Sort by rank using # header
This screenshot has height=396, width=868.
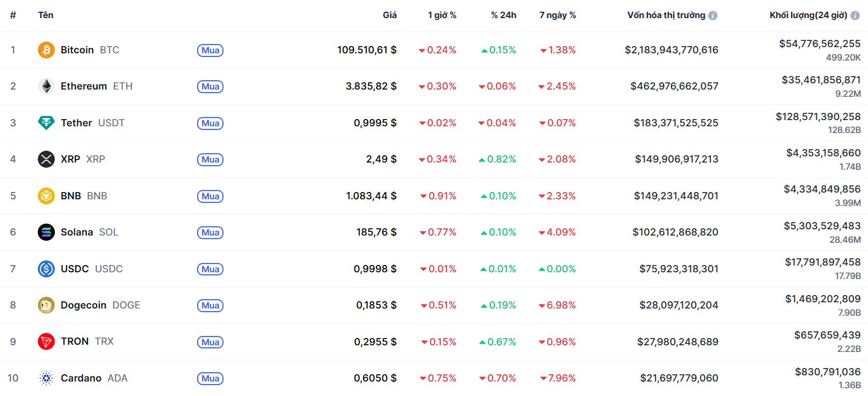click(x=13, y=16)
